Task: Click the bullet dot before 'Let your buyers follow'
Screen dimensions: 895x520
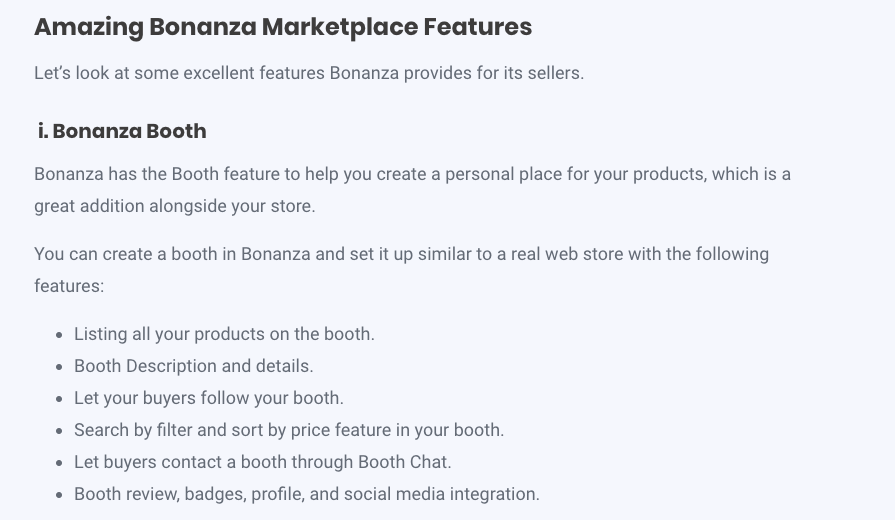Action: tap(61, 399)
